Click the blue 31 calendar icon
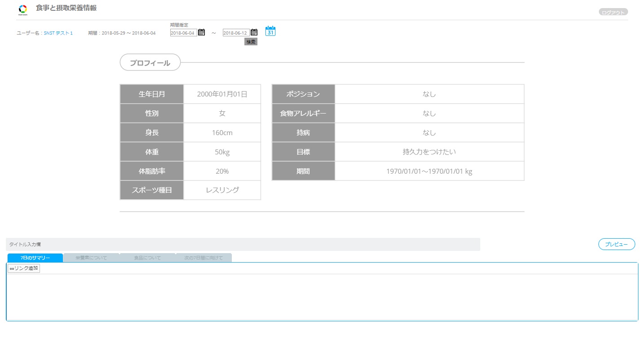 (270, 31)
